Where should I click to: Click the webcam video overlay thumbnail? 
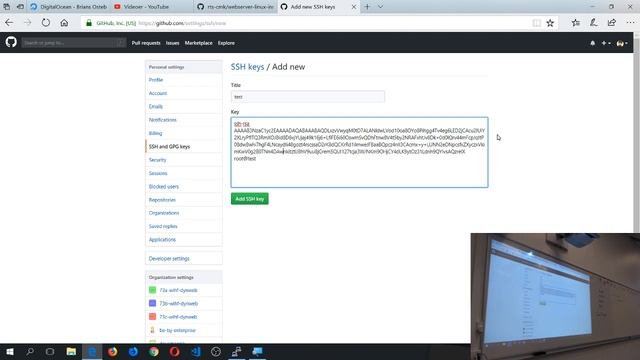tap(555, 296)
